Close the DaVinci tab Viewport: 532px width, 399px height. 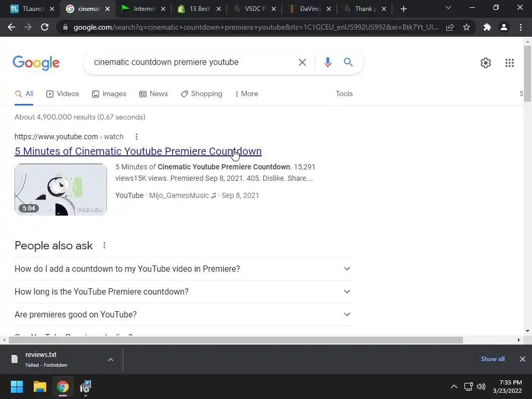tap(329, 9)
